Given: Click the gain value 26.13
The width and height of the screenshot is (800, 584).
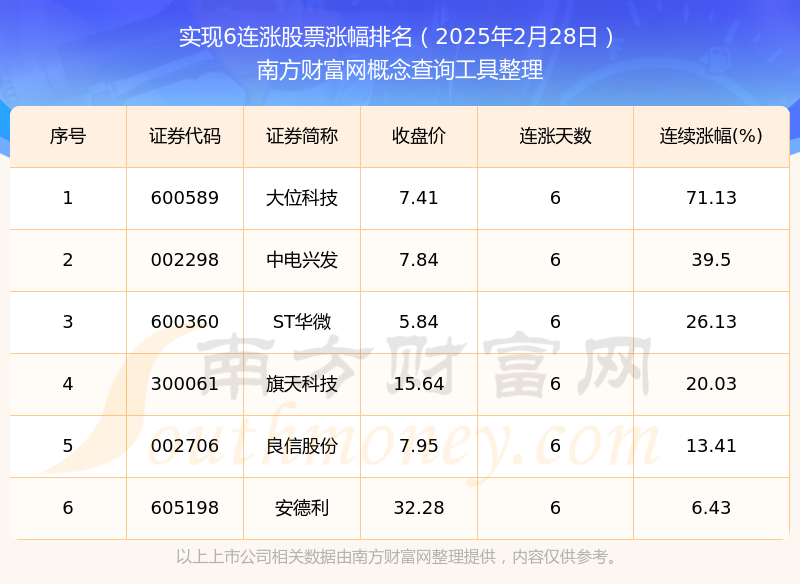Looking at the screenshot, I should pos(711,322).
